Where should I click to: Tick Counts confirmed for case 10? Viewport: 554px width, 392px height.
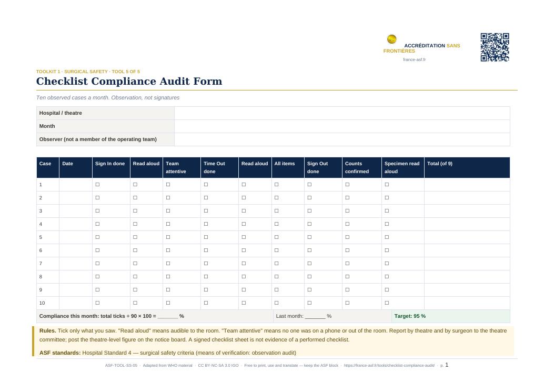(x=347, y=303)
